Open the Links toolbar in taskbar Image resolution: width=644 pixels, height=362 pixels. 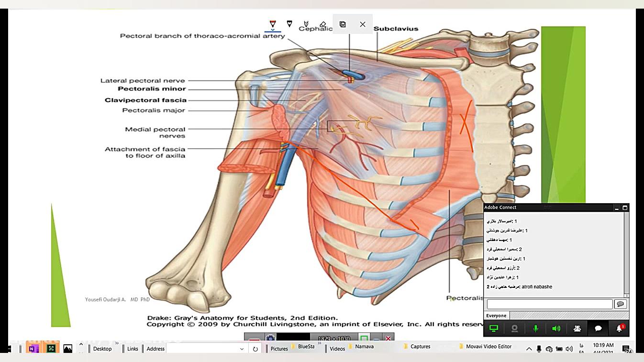pos(133,349)
